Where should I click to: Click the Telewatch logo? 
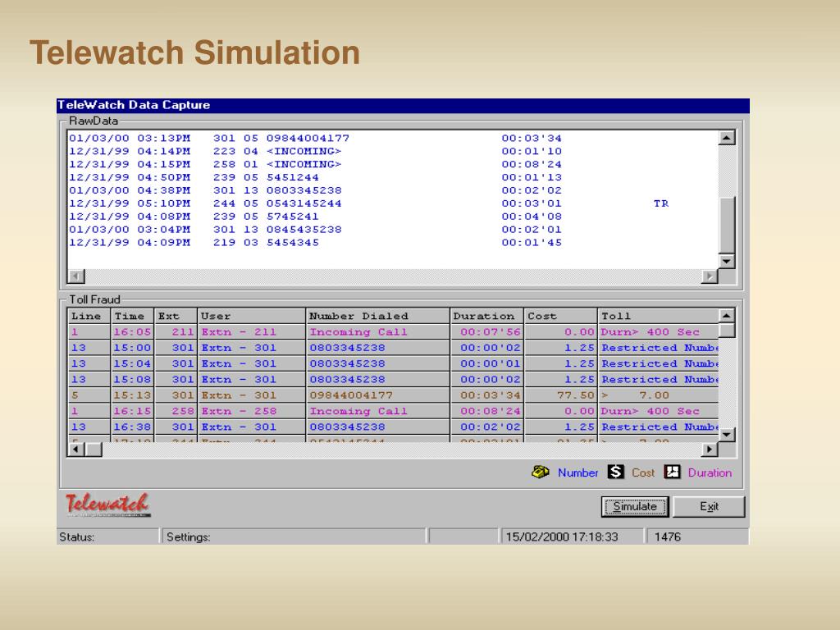[107, 504]
